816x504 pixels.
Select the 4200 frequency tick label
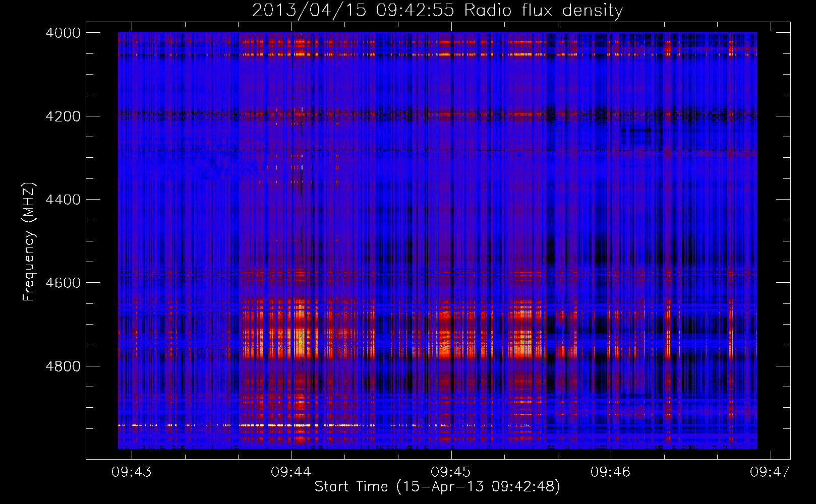click(63, 116)
